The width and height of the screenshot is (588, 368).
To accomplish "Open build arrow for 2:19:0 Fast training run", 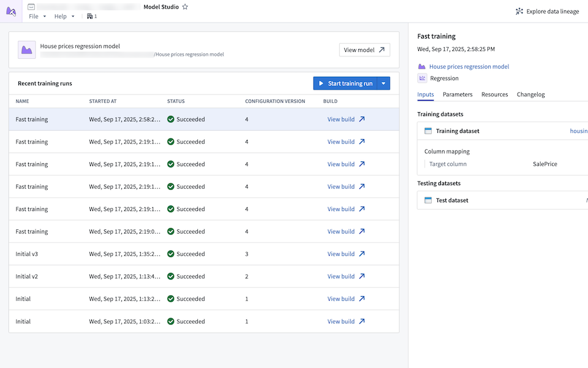I will click(x=362, y=231).
